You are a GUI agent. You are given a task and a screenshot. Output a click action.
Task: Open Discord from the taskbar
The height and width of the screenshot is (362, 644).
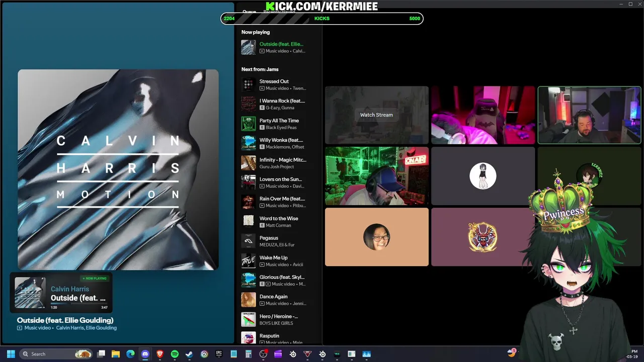click(x=145, y=354)
